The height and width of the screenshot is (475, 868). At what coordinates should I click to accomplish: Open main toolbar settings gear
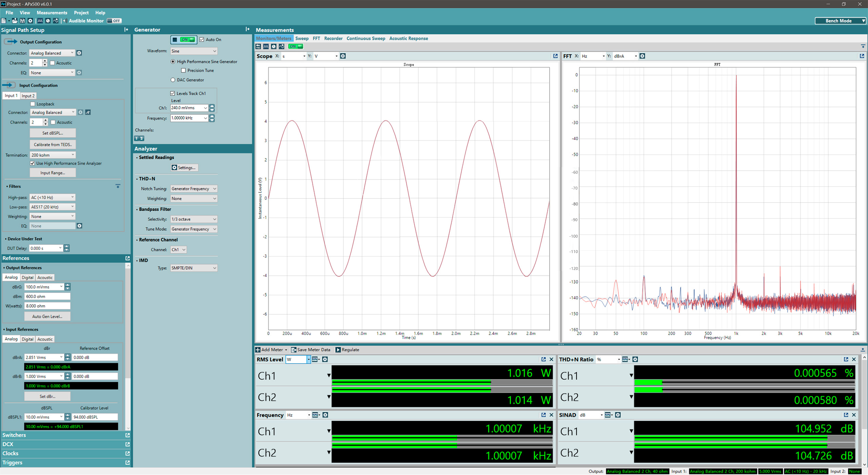[30, 21]
